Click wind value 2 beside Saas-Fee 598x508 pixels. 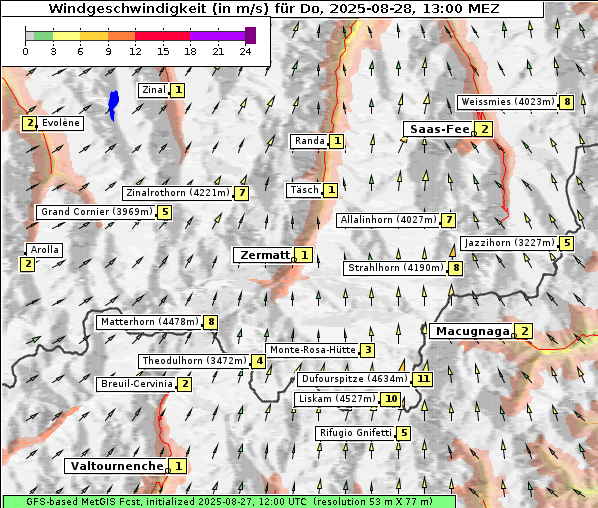(484, 129)
